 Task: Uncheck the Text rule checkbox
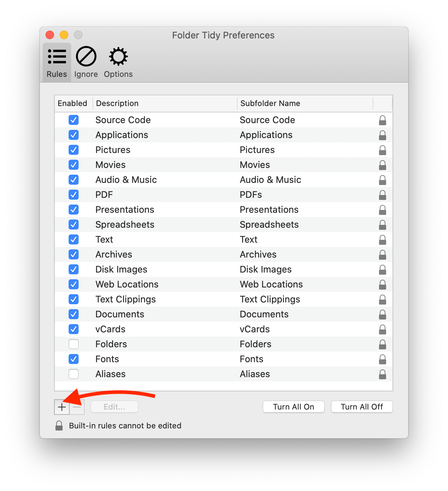[x=74, y=239]
